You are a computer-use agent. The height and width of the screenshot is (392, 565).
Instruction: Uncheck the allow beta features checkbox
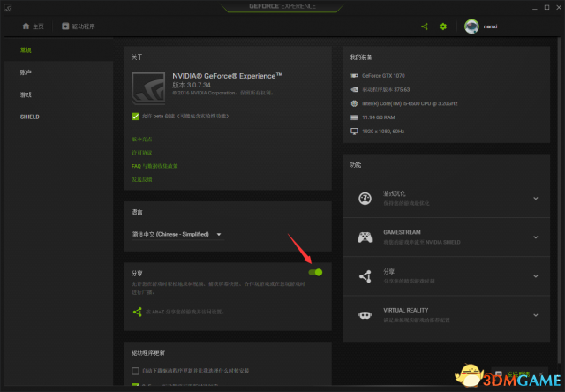click(x=135, y=116)
